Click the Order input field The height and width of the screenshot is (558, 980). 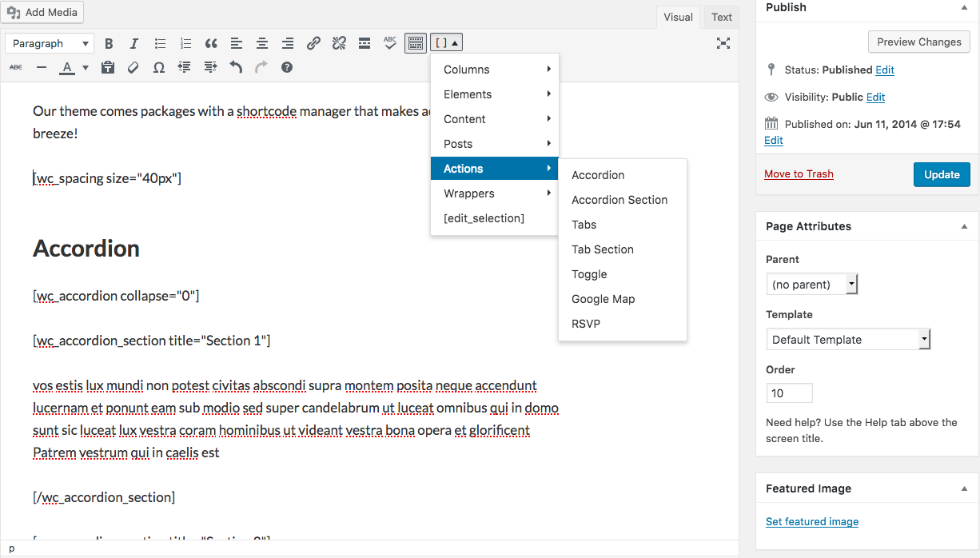789,393
